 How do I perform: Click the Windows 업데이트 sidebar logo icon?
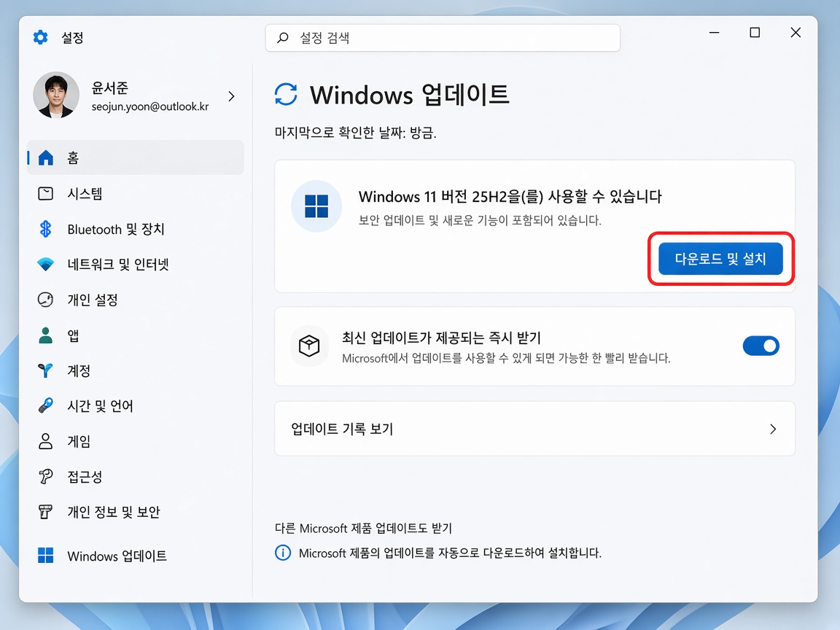click(45, 556)
